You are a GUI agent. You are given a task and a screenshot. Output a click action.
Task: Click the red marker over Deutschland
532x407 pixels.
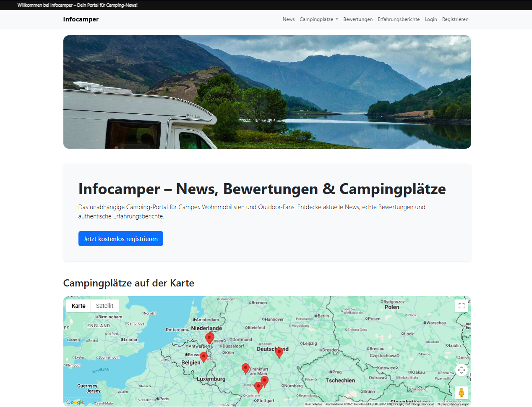[279, 353]
